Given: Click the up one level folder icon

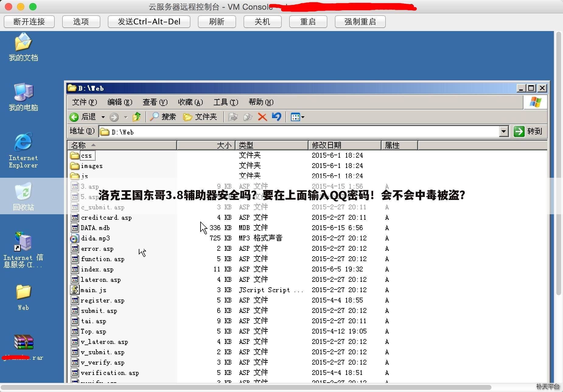Looking at the screenshot, I should point(137,117).
